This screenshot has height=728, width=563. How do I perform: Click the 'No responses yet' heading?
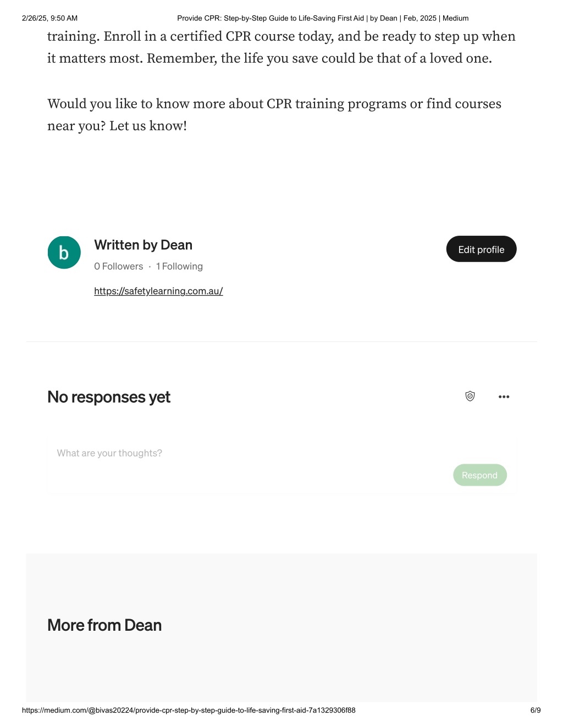pos(109,397)
